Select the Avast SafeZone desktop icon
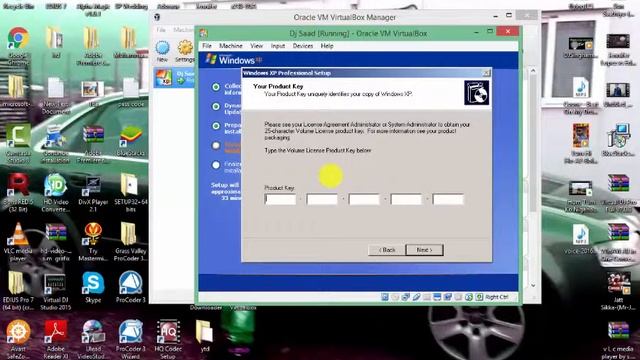The width and height of the screenshot is (640, 360). pyautogui.click(x=18, y=339)
